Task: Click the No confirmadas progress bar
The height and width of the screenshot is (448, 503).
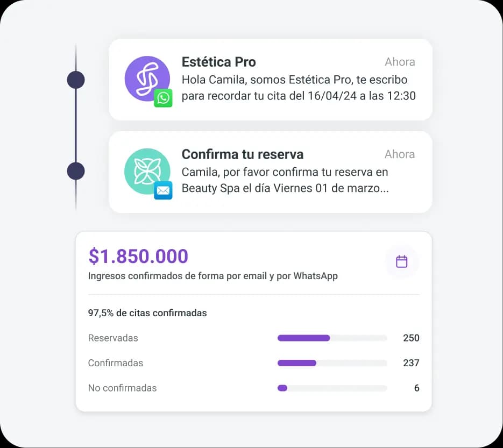Action: click(332, 388)
